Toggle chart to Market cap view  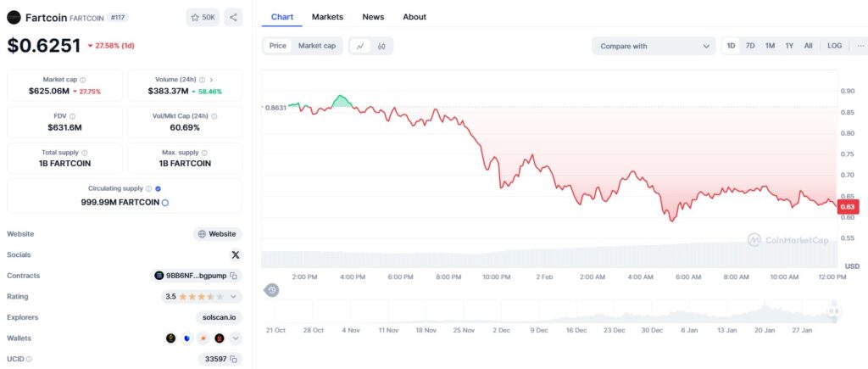317,46
